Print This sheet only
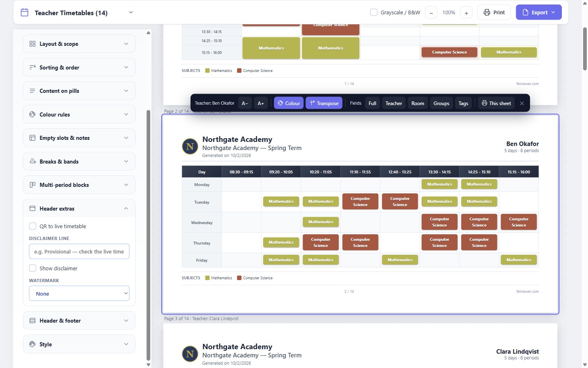Image resolution: width=588 pixels, height=368 pixels. 497,103
